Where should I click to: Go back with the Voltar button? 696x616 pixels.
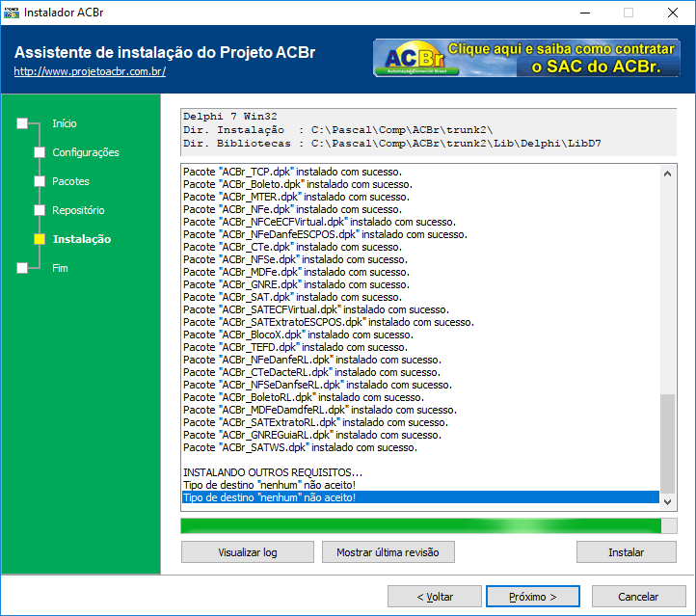point(435,597)
